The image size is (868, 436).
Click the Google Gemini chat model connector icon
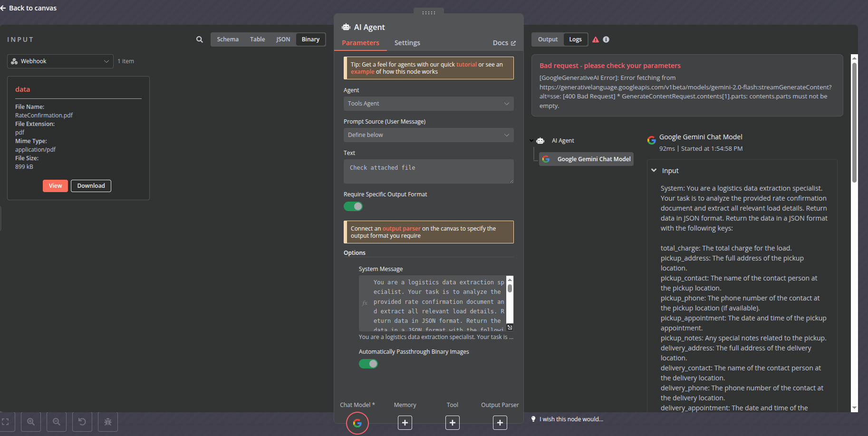click(357, 423)
